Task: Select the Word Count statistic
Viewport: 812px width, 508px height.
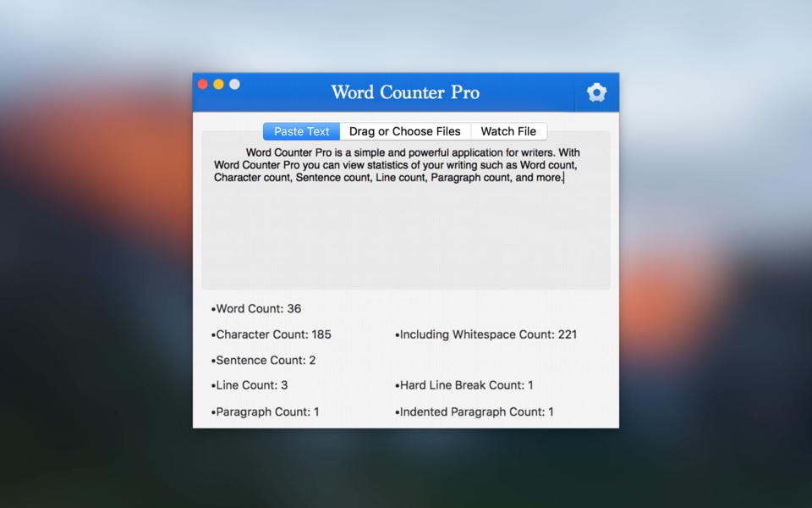Action: pos(259,308)
